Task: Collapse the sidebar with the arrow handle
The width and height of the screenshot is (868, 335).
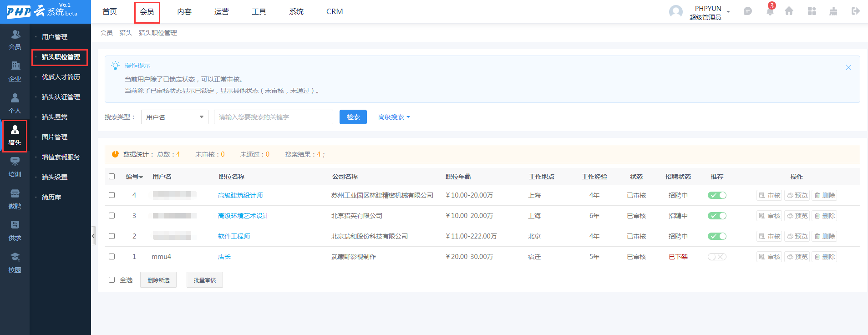Action: point(93,236)
